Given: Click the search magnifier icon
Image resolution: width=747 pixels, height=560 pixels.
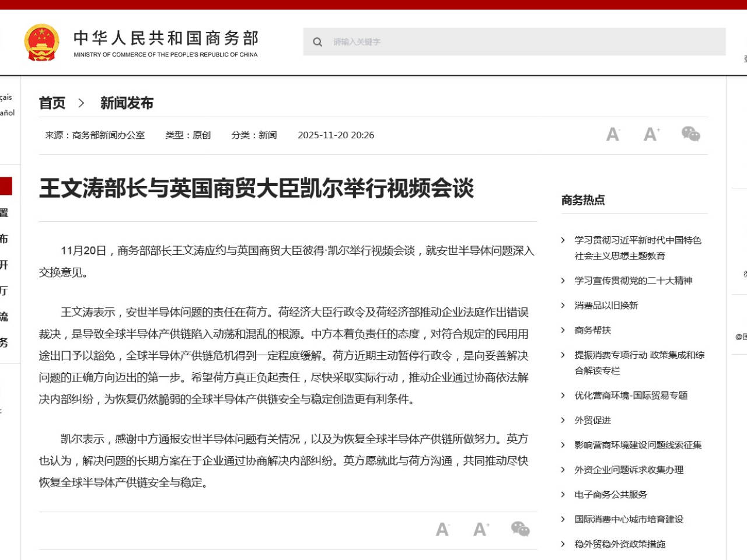Looking at the screenshot, I should coord(317,41).
